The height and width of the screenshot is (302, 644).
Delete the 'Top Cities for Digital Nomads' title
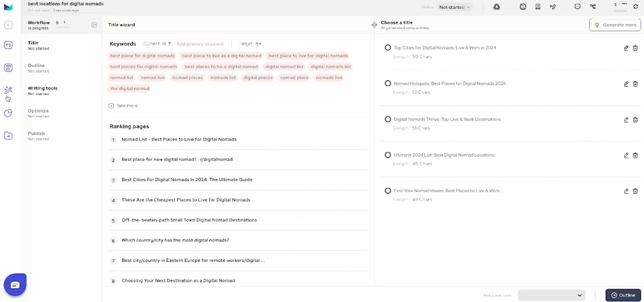(635, 48)
